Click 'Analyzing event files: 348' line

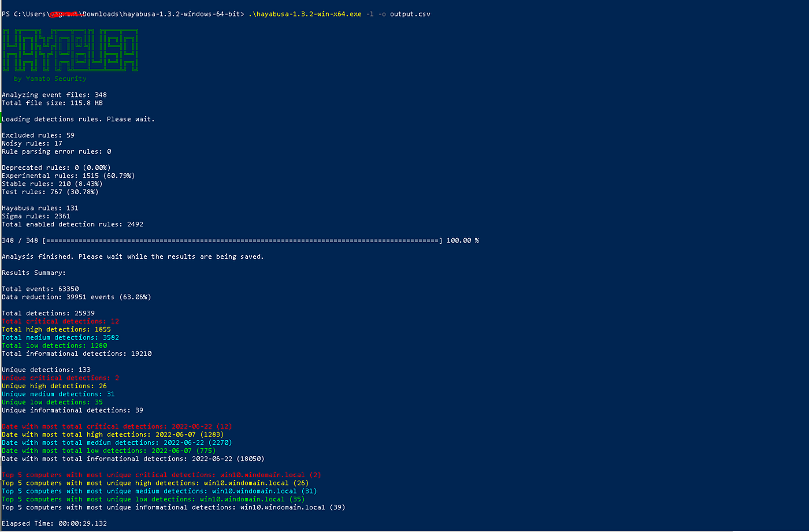coord(54,95)
